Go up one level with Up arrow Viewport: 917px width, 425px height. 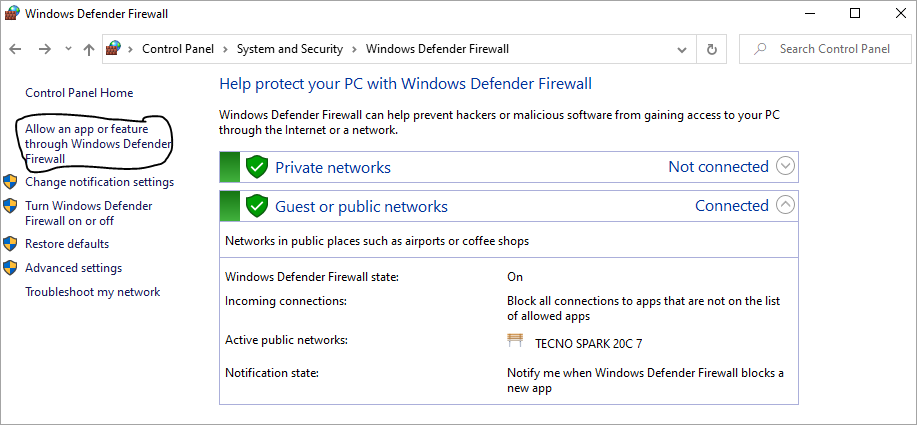[89, 49]
